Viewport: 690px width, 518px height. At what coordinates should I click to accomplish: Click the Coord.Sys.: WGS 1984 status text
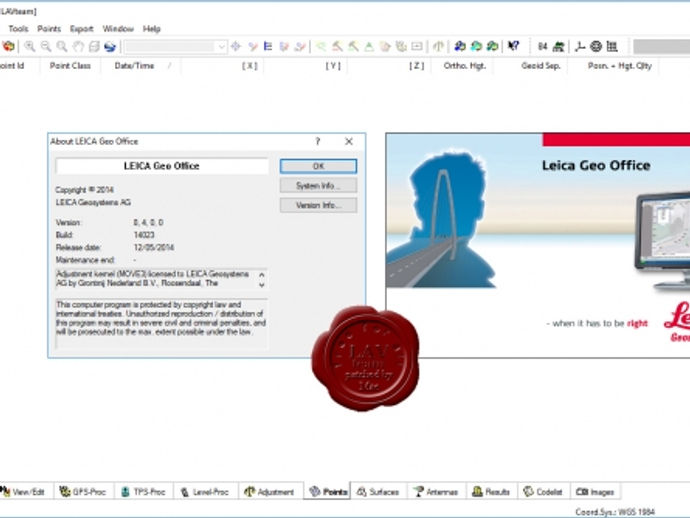[615, 512]
